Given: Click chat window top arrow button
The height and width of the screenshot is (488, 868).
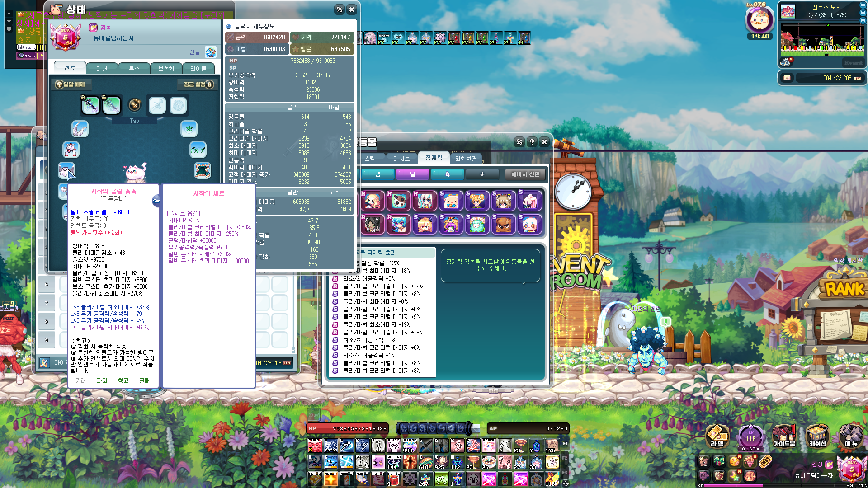Looking at the screenshot, I should click(x=9, y=14).
